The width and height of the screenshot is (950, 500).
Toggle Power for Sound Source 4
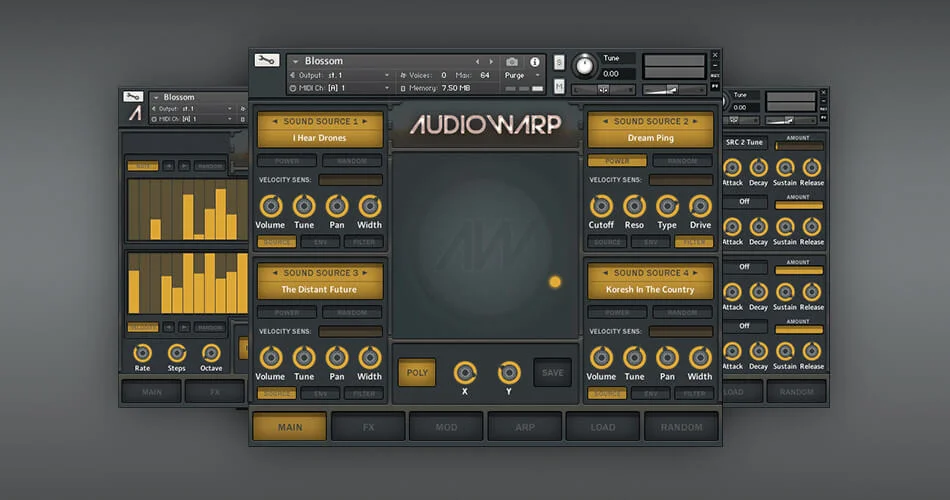[617, 313]
